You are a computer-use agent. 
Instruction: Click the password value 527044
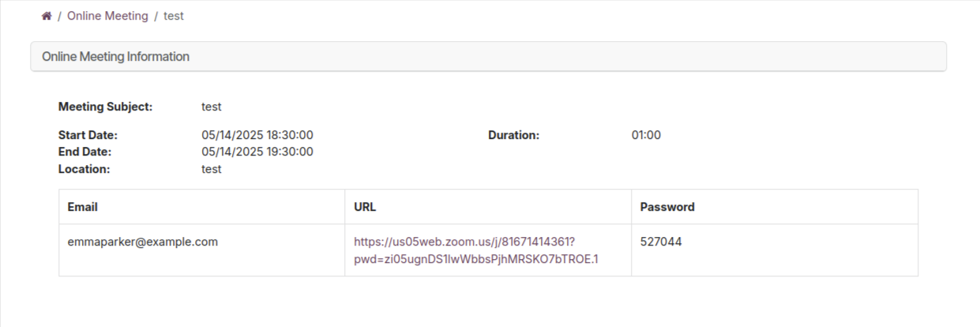tap(661, 242)
